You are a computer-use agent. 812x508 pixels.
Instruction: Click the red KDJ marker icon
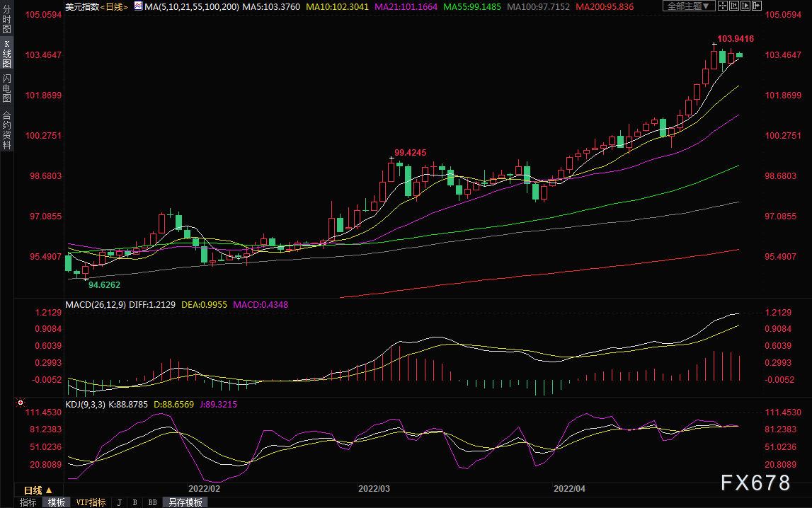point(21,403)
